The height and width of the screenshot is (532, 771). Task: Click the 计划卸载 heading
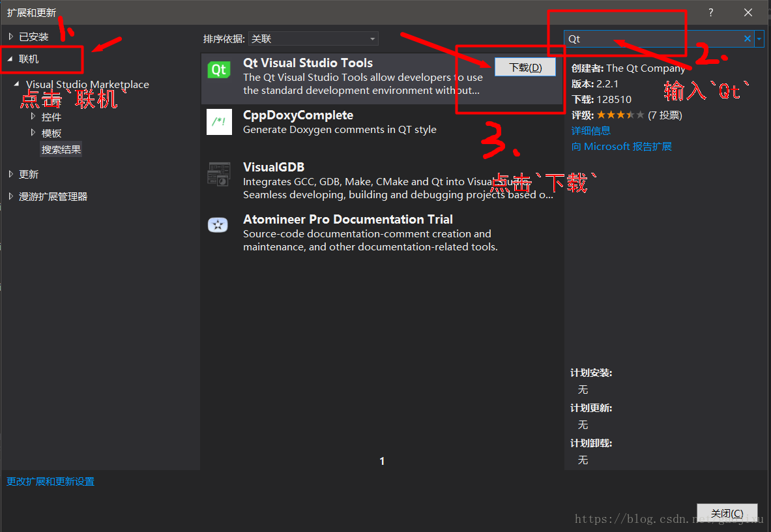[591, 443]
